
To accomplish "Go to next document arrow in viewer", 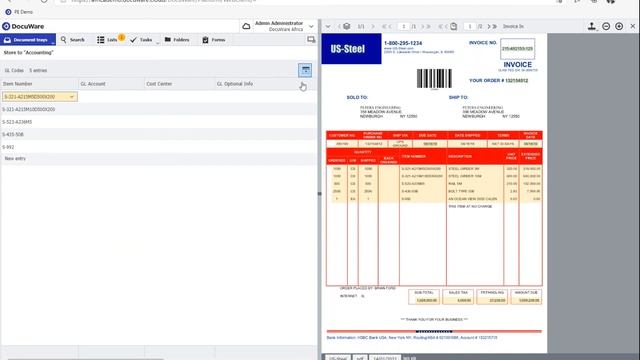I will (x=373, y=27).
